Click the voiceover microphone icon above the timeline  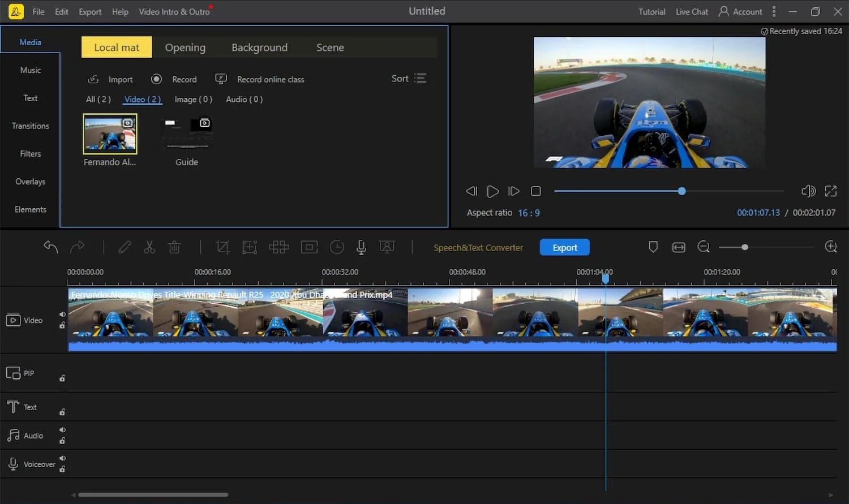[x=361, y=247]
